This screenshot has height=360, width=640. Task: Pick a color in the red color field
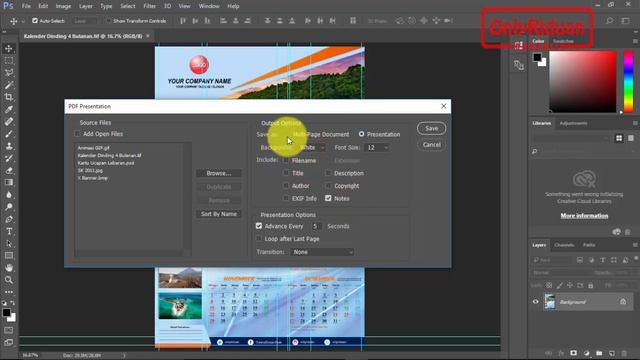coord(582,82)
